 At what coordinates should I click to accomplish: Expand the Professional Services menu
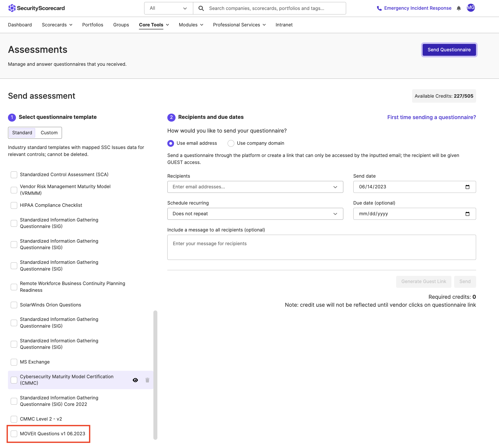[239, 25]
